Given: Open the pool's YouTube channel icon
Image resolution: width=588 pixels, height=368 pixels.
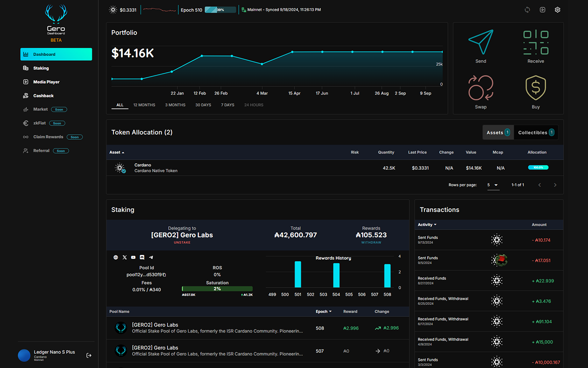Looking at the screenshot, I should pos(133,257).
